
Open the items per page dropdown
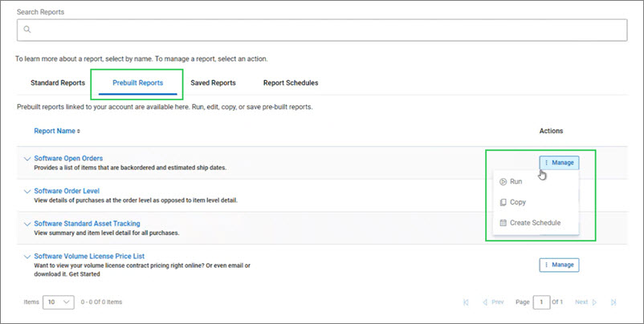59,302
